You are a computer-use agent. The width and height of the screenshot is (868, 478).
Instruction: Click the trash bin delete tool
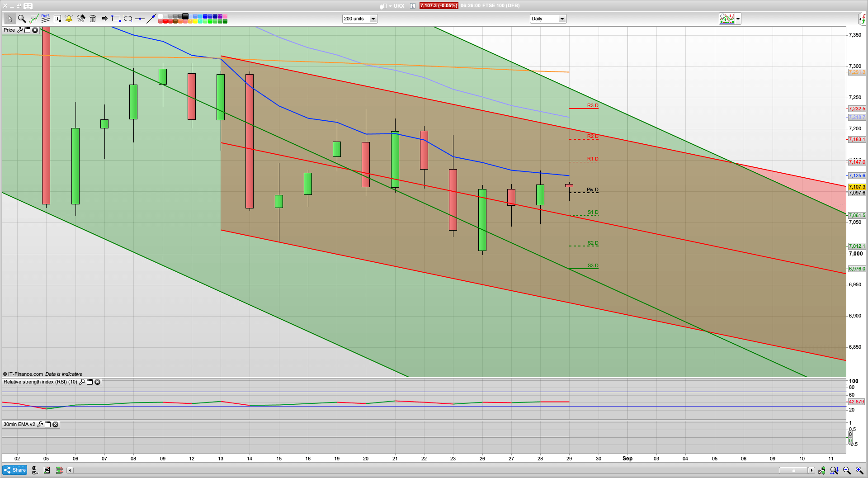(93, 19)
